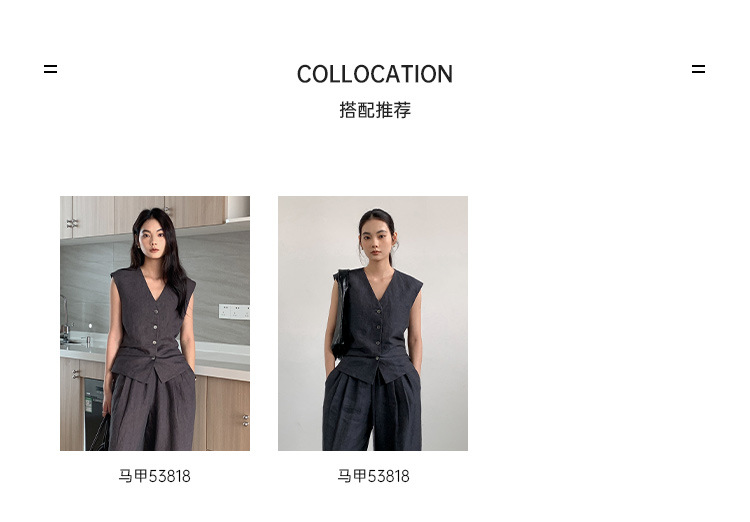This screenshot has width=750, height=522.
Task: Click the black shoulder bag in white-wall photo
Action: pos(341,313)
